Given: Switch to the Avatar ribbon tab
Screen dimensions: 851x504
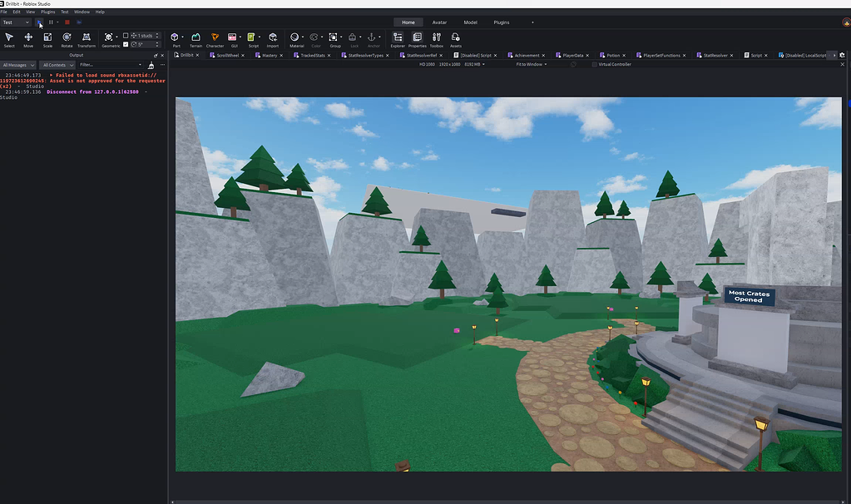Looking at the screenshot, I should (439, 22).
